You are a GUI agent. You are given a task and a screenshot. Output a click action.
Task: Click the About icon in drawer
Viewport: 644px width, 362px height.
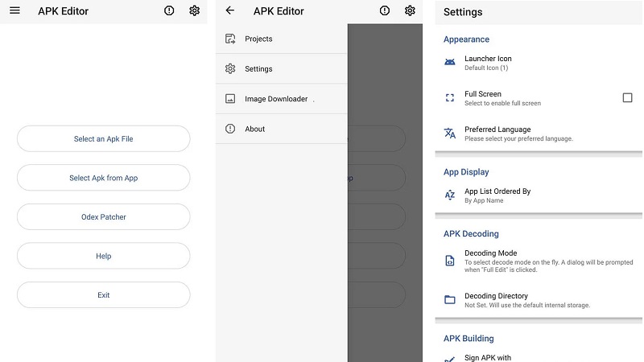(x=230, y=129)
